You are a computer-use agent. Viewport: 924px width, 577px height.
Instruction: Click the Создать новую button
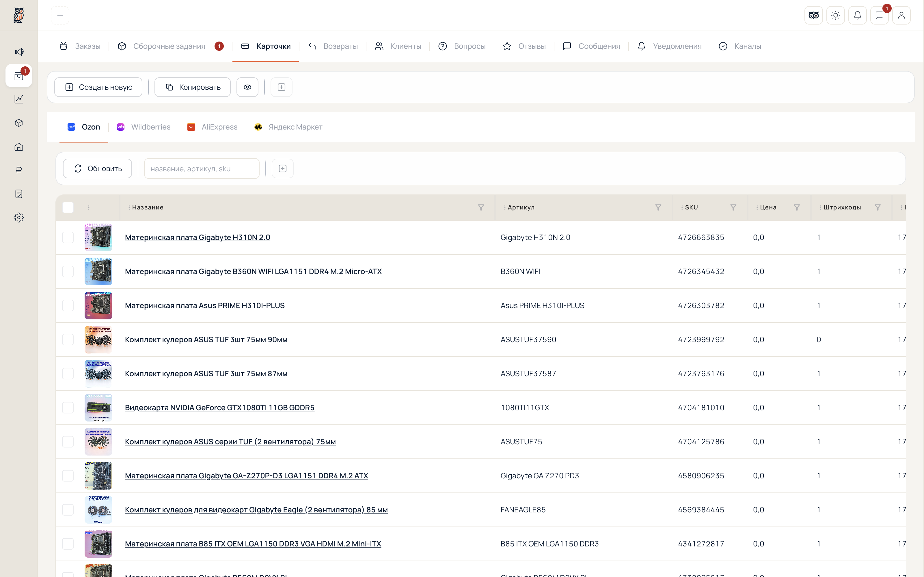pyautogui.click(x=98, y=87)
